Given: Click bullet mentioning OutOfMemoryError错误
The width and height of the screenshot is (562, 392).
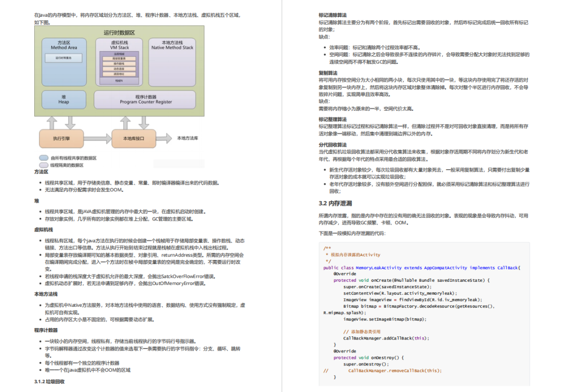Looking at the screenshot, I should tap(126, 283).
